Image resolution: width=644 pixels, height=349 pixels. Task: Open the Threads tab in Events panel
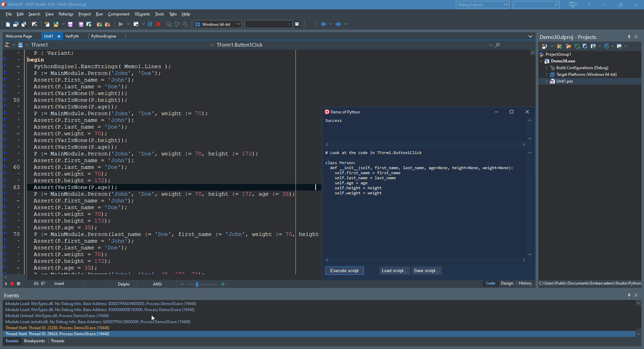pyautogui.click(x=58, y=341)
